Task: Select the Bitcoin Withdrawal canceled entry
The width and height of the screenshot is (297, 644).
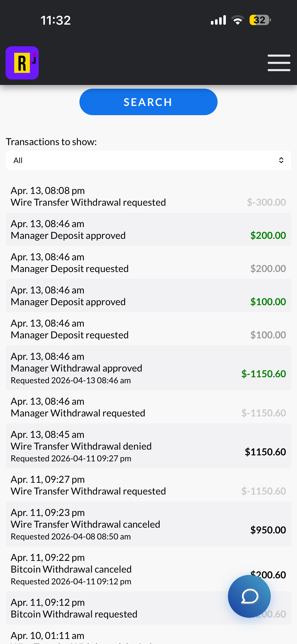Action: tap(148, 569)
